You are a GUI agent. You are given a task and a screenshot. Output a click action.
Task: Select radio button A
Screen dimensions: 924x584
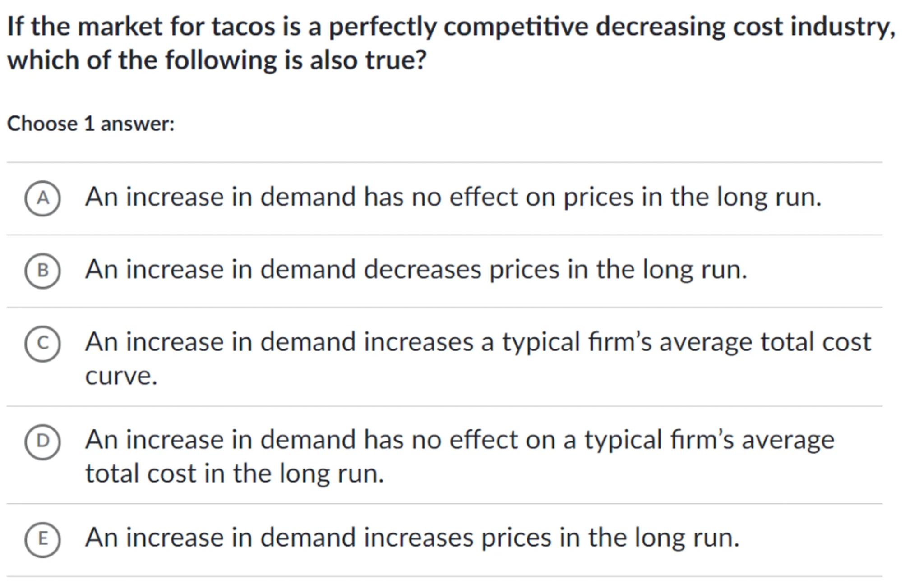tap(42, 198)
